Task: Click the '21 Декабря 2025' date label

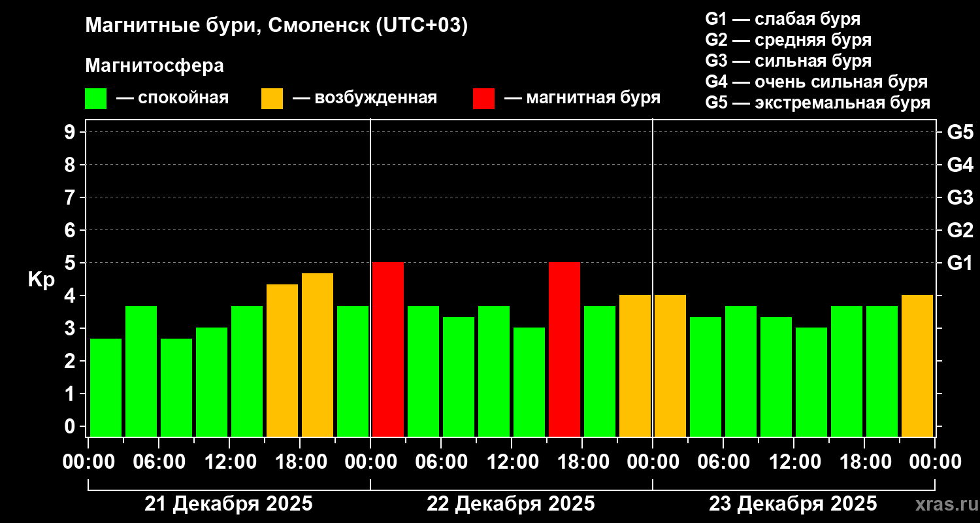Action: pyautogui.click(x=229, y=504)
